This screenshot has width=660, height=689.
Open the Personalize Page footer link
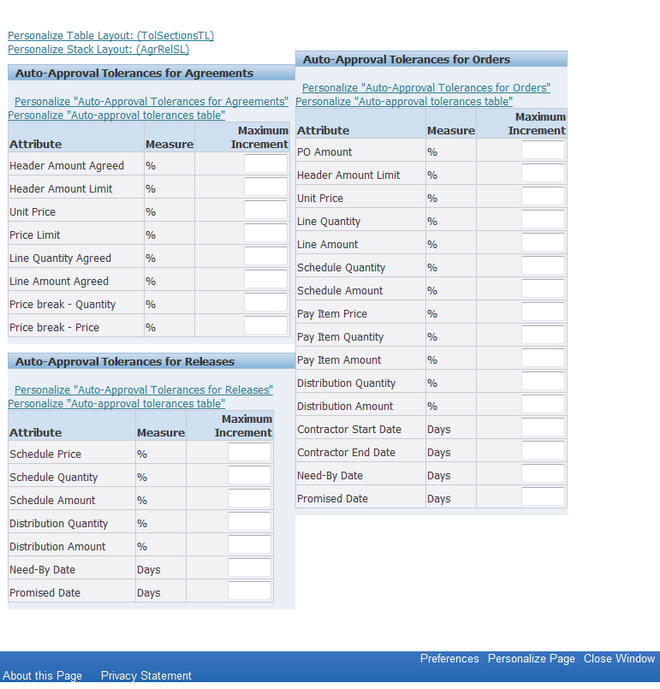[x=531, y=659]
